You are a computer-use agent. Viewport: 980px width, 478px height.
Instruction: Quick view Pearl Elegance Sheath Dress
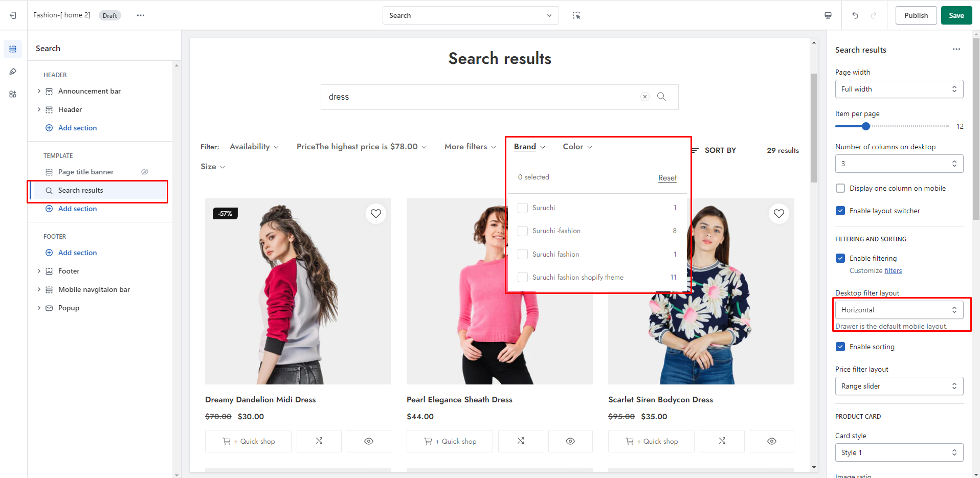click(x=570, y=441)
